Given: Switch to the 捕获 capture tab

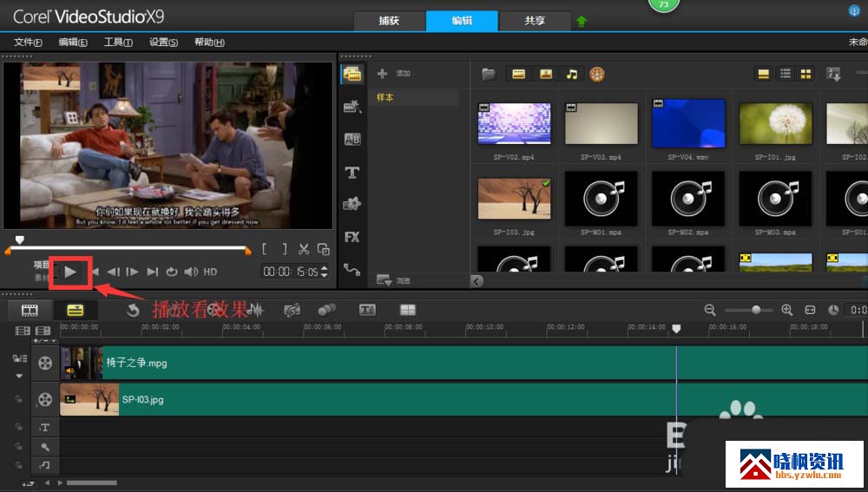Looking at the screenshot, I should 389,21.
